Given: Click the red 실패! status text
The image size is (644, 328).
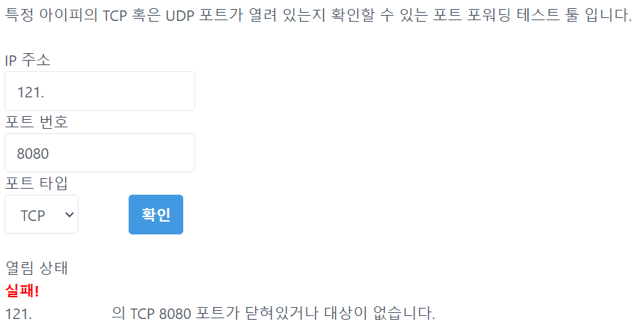Looking at the screenshot, I should point(22,290).
